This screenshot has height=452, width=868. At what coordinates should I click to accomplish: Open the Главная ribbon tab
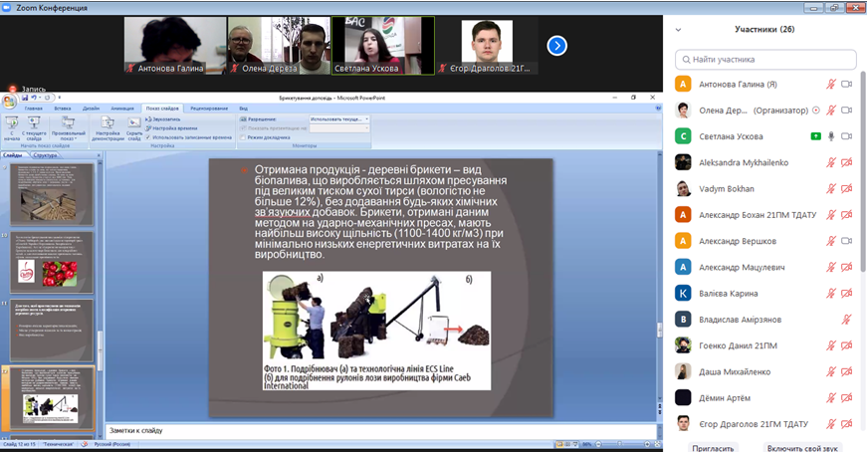33,109
